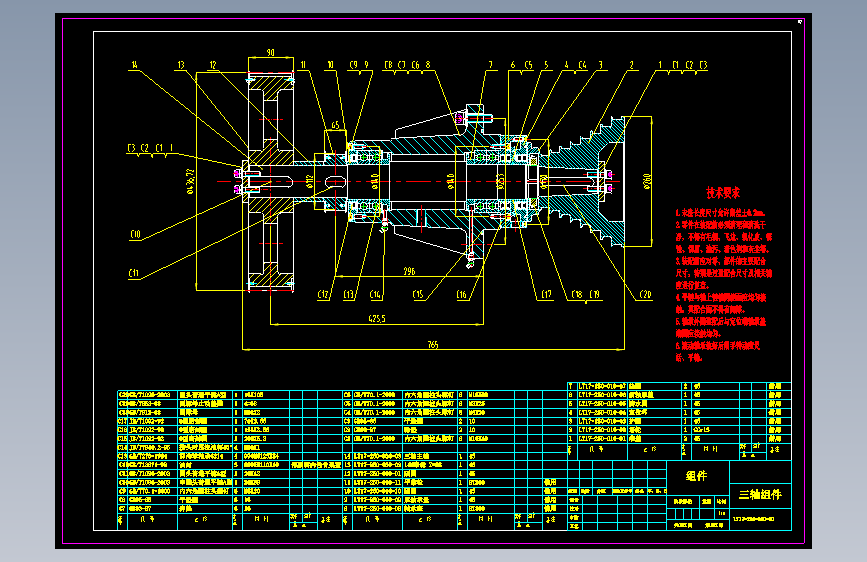
Task: Click part callout number 7
Action: [x=490, y=65]
